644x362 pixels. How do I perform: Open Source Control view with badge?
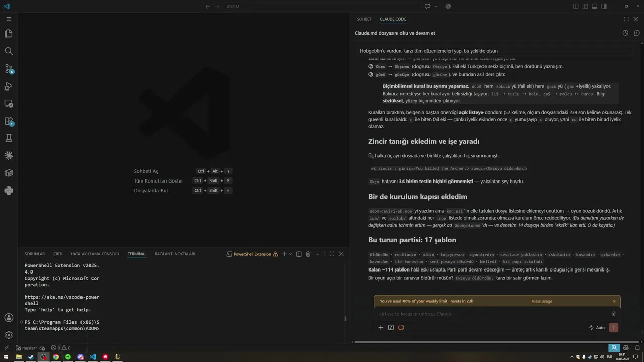[x=9, y=69]
